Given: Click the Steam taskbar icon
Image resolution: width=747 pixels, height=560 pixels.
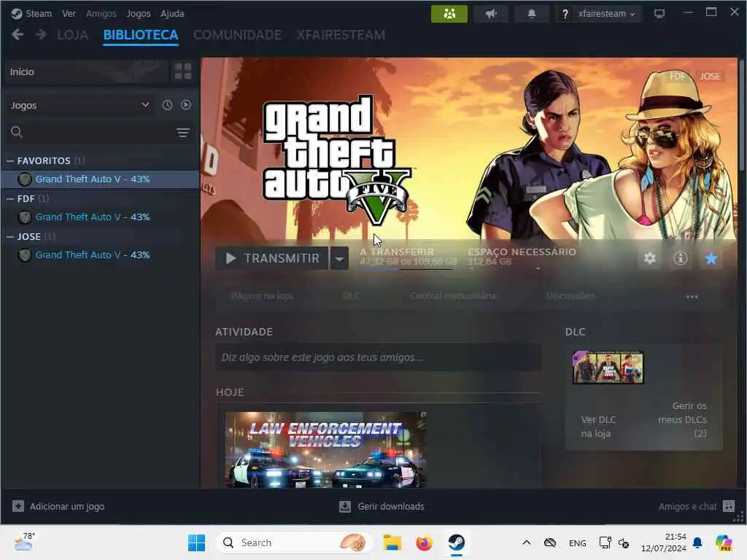Looking at the screenshot, I should point(457,542).
